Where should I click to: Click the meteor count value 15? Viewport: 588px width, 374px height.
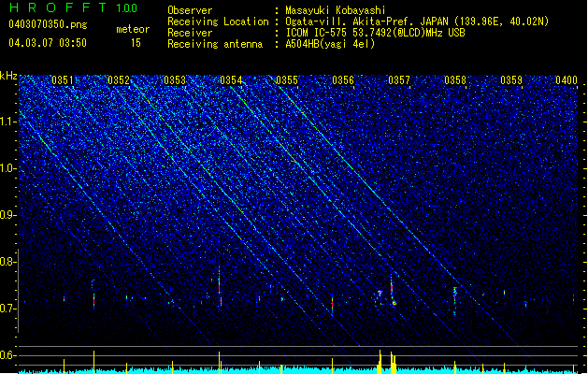coord(136,43)
